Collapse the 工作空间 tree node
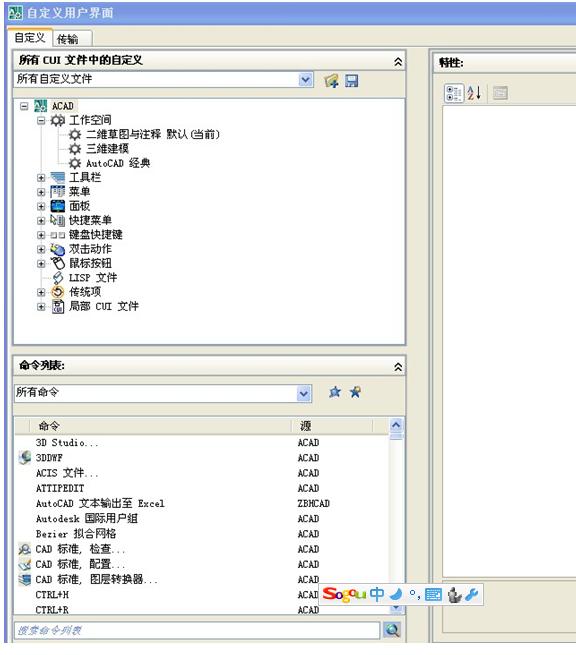Viewport: 576px width, 655px height. point(41,121)
